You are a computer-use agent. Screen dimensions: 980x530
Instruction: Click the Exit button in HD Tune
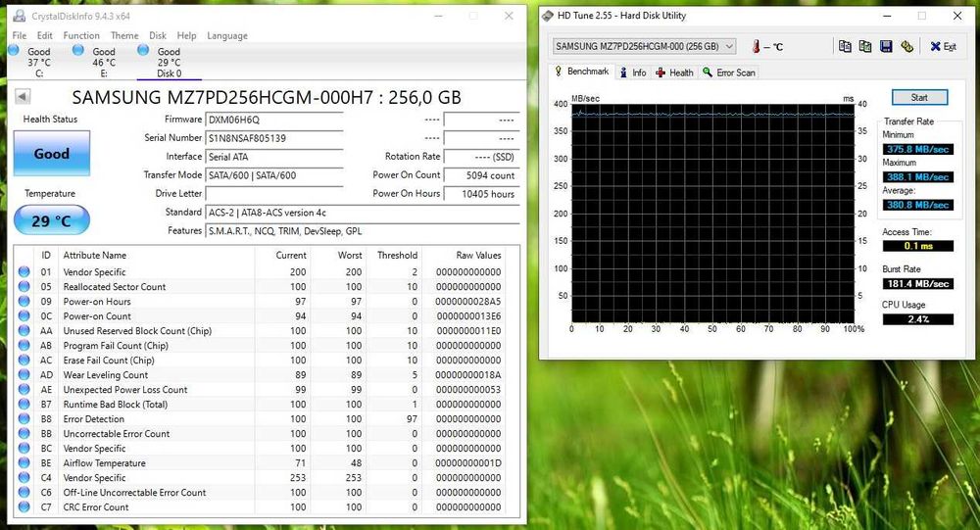[943, 46]
